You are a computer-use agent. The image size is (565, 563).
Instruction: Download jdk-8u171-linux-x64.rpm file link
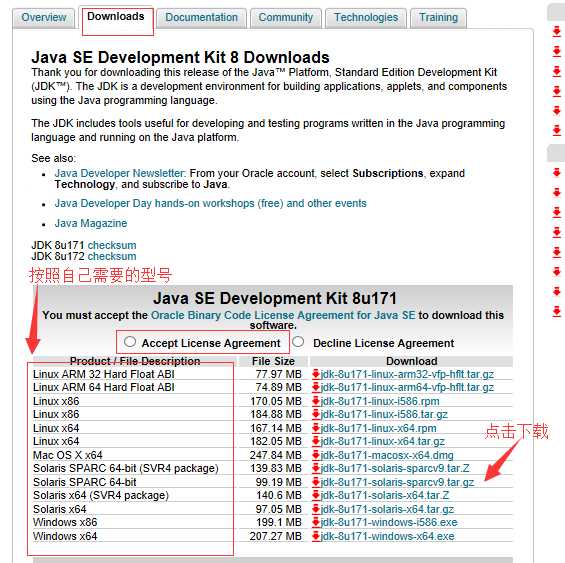[378, 428]
